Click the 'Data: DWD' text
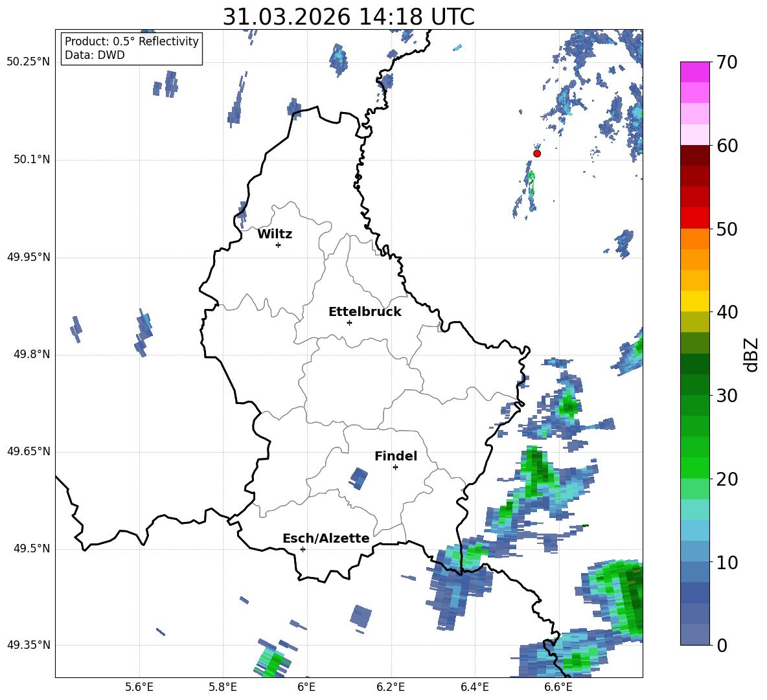The width and height of the screenshot is (767, 700). pos(95,55)
